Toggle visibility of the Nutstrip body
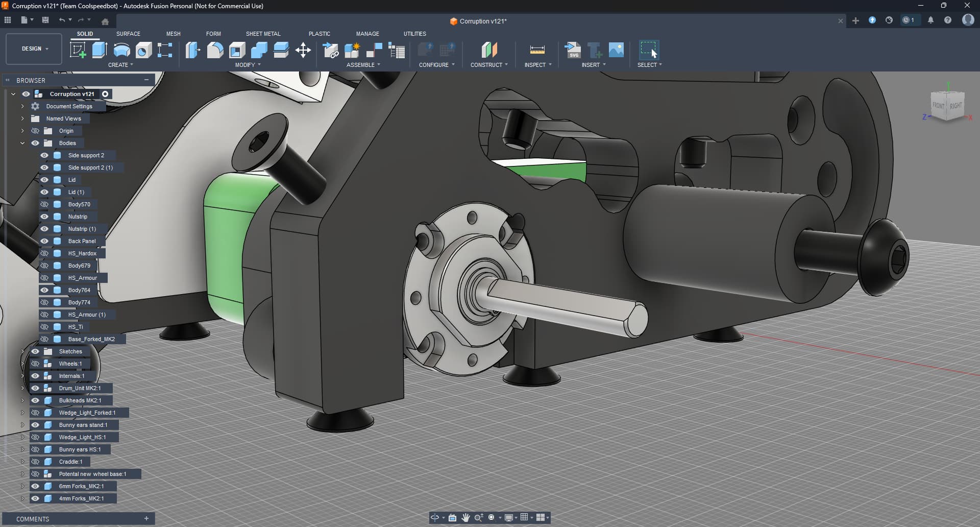Image resolution: width=980 pixels, height=527 pixels. 44,217
